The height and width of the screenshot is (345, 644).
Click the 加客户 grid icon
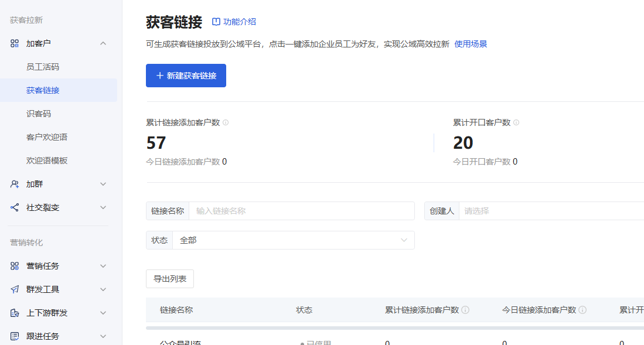pos(15,43)
